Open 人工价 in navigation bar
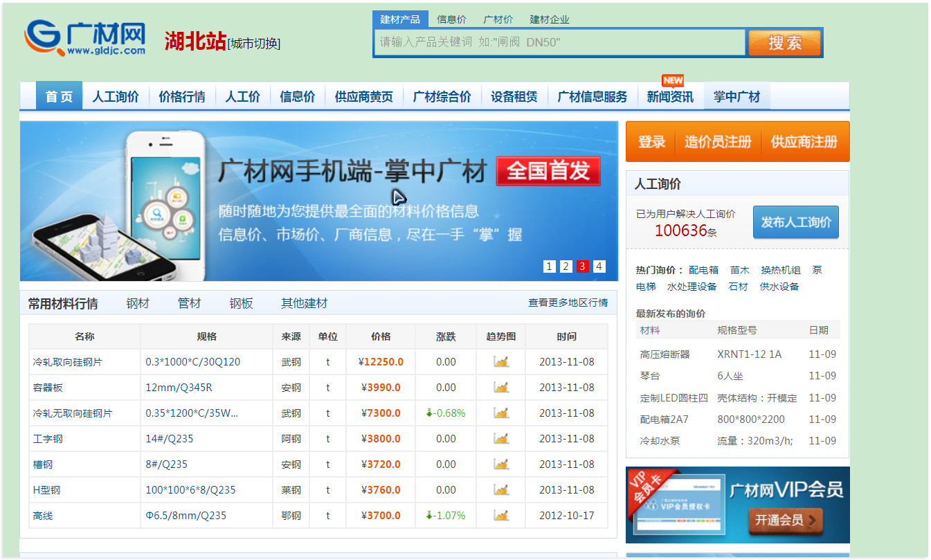The height and width of the screenshot is (560, 931). [243, 97]
